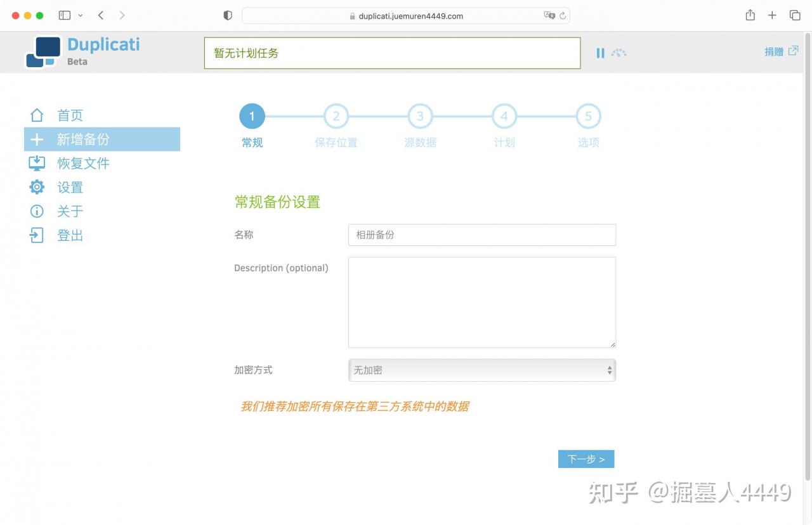Screen dimensions: 812x525
Task: Go to 首页 in the sidebar
Action: pyautogui.click(x=70, y=115)
